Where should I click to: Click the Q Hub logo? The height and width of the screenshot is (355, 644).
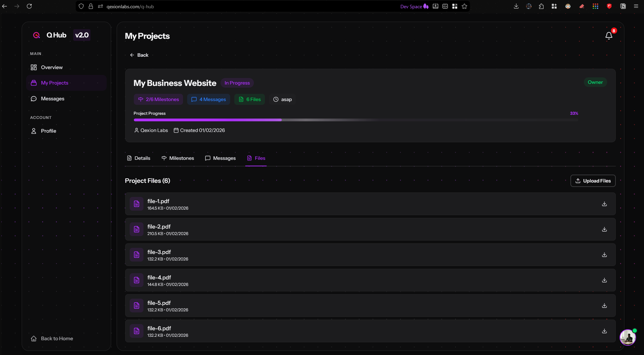click(36, 35)
